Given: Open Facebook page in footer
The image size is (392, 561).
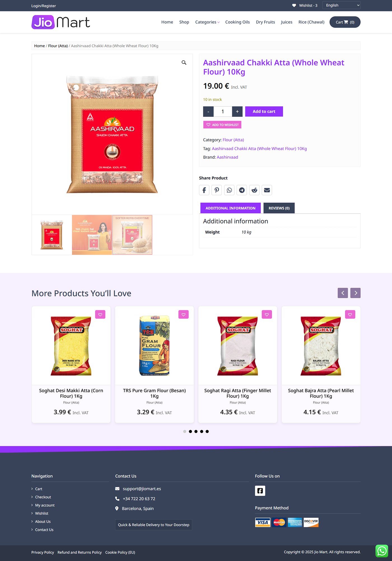Looking at the screenshot, I should click(x=260, y=491).
